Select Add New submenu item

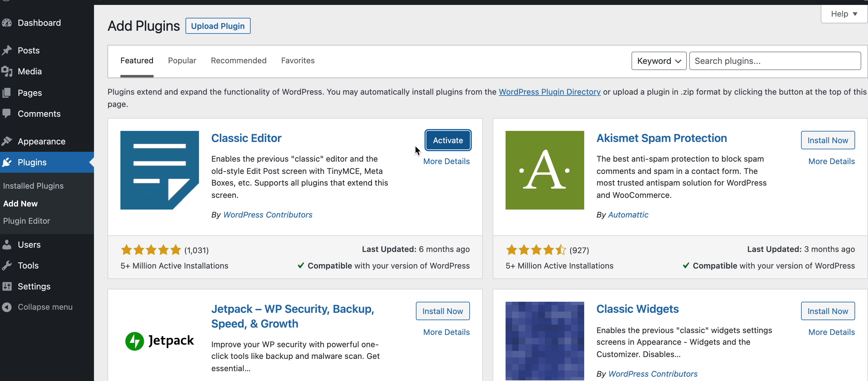(20, 203)
